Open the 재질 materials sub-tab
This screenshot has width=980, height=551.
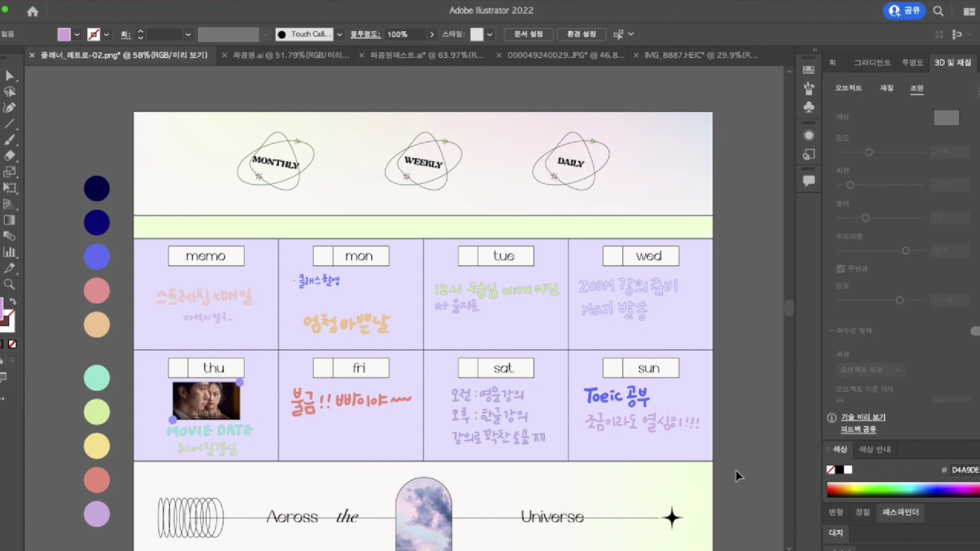pyautogui.click(x=887, y=88)
